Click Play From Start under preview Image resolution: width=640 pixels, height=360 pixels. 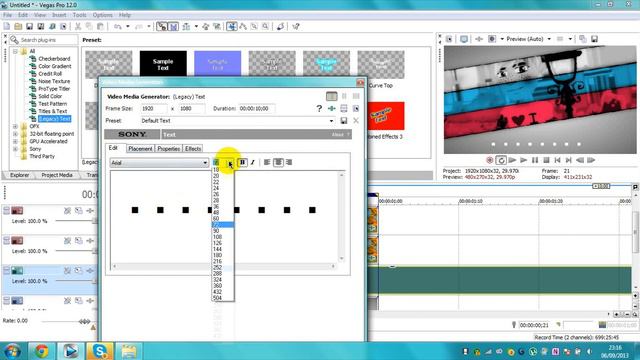tap(513, 160)
